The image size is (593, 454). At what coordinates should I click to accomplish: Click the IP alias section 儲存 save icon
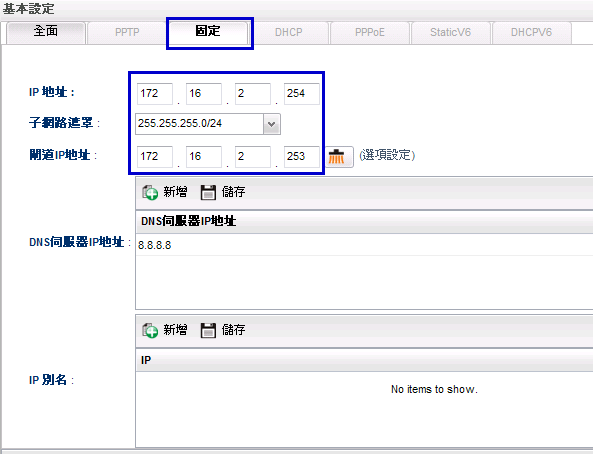click(208, 330)
